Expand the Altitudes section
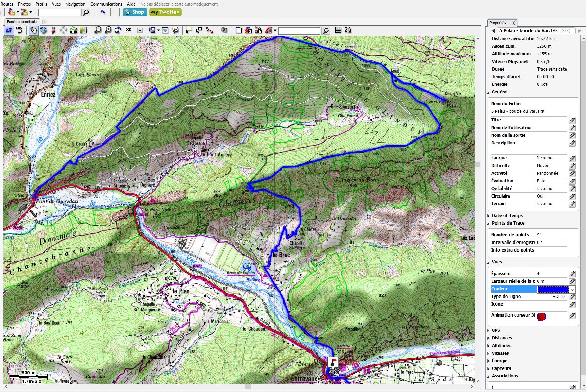The width and height of the screenshot is (586, 392). [x=488, y=346]
